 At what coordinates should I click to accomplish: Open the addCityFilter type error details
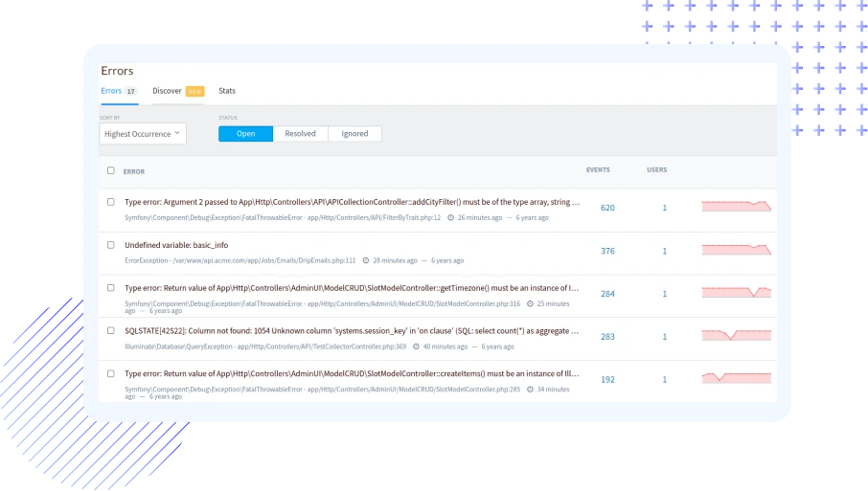click(352, 202)
